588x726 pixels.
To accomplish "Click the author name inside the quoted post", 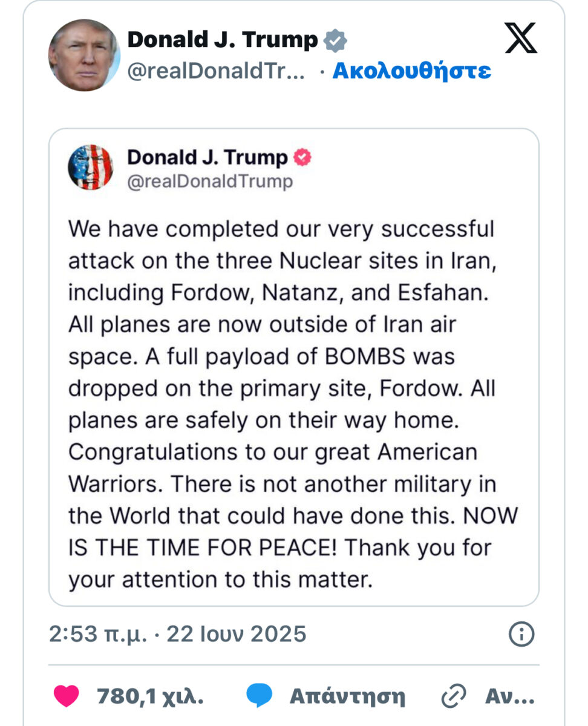I will click(x=207, y=158).
